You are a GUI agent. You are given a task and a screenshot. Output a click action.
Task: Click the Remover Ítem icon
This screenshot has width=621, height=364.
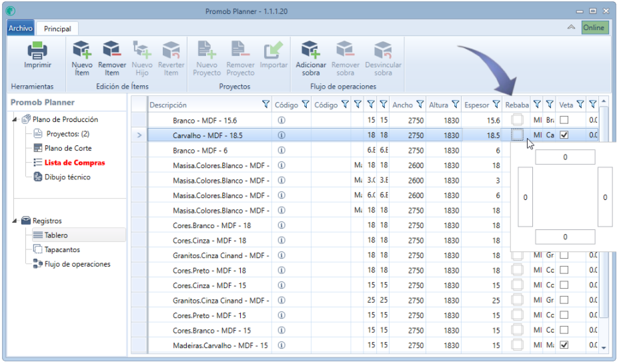[111, 50]
